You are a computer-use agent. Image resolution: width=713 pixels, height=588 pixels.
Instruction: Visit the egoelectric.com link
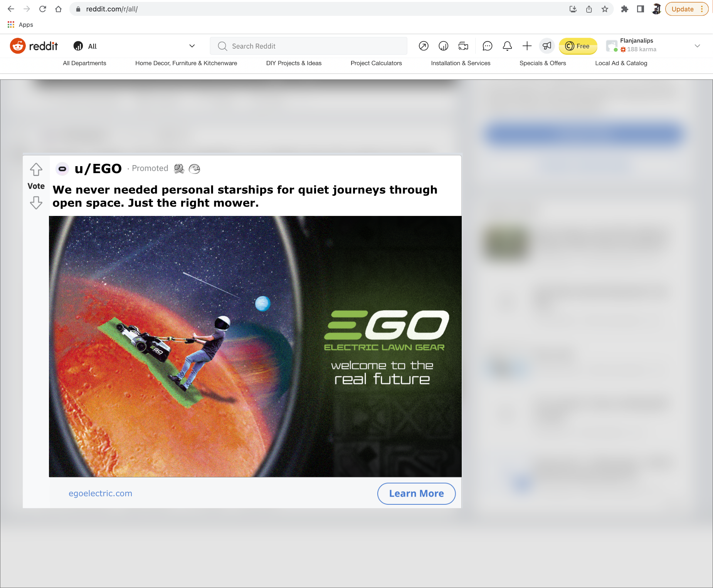coord(100,494)
